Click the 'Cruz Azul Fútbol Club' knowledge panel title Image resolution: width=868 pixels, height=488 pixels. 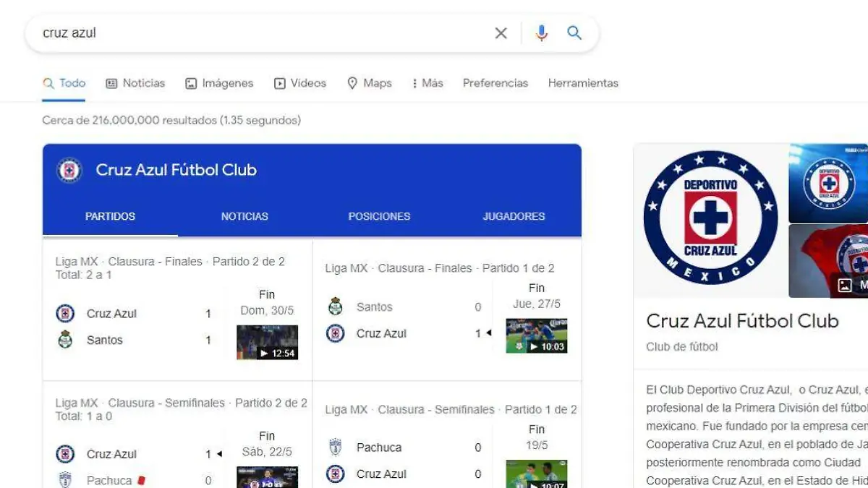tap(742, 321)
